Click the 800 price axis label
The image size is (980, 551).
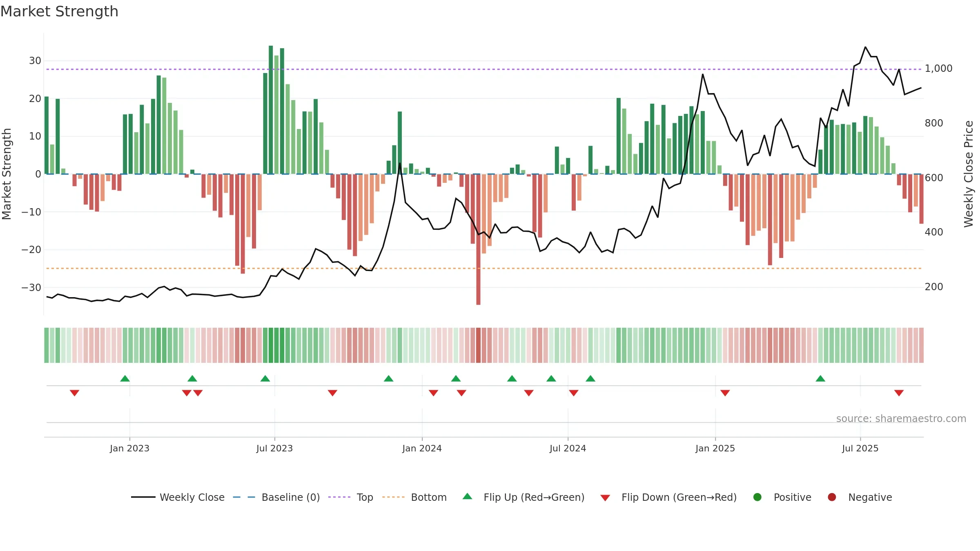point(933,123)
